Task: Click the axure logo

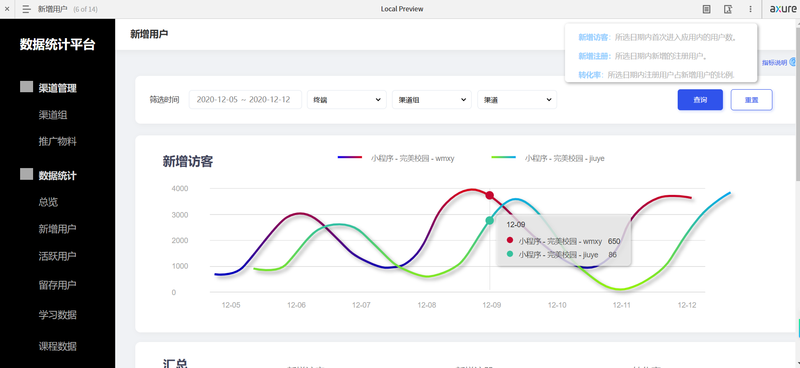Action: click(782, 9)
